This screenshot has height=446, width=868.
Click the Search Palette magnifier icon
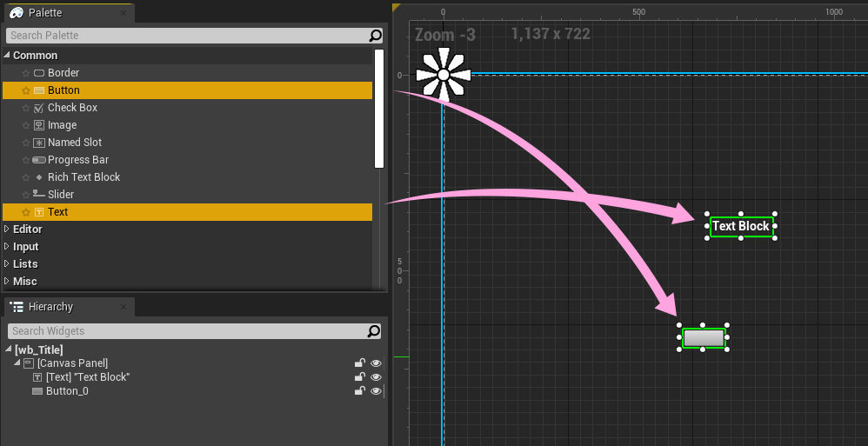(x=376, y=36)
